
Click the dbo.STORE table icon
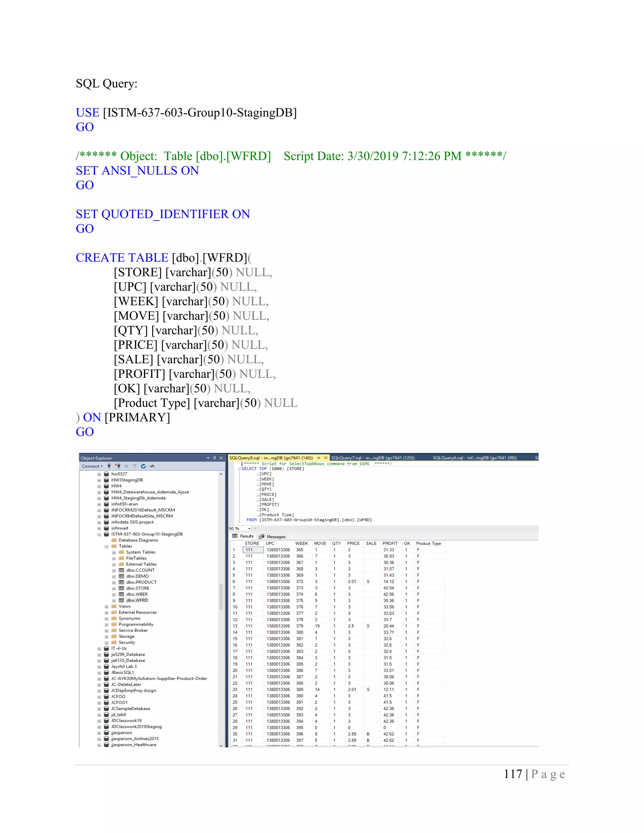[121, 588]
